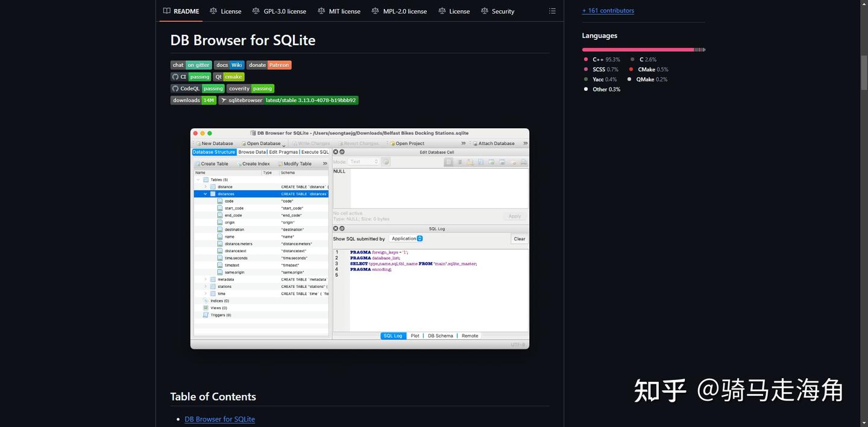
Task: Open the Security tab
Action: coord(497,11)
